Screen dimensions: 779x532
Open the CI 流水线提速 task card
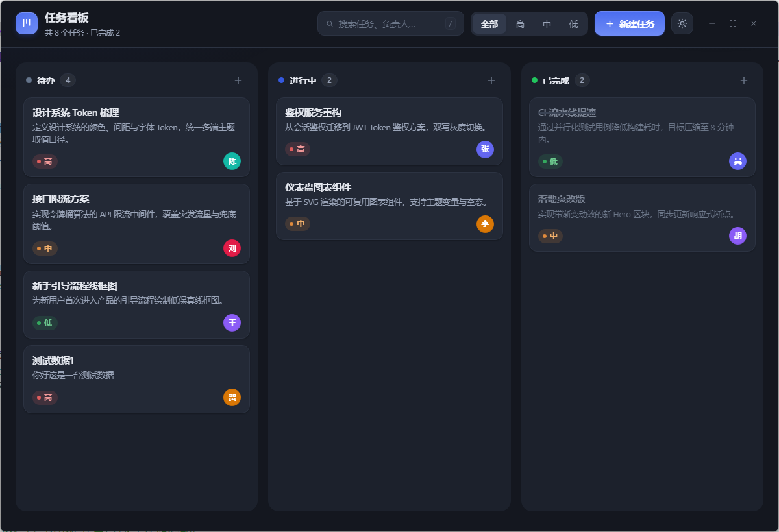pos(642,138)
